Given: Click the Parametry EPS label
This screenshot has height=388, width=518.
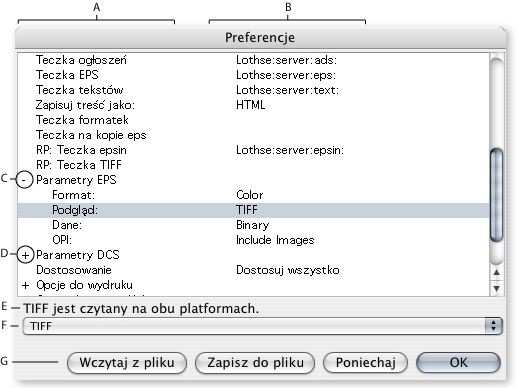Looking at the screenshot, I should pos(76,180).
